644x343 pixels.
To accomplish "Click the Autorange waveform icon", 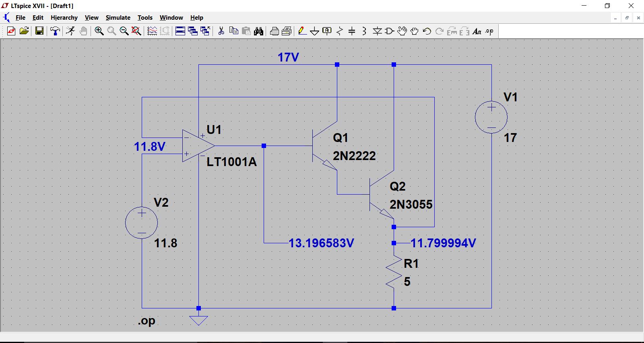I will tap(152, 31).
